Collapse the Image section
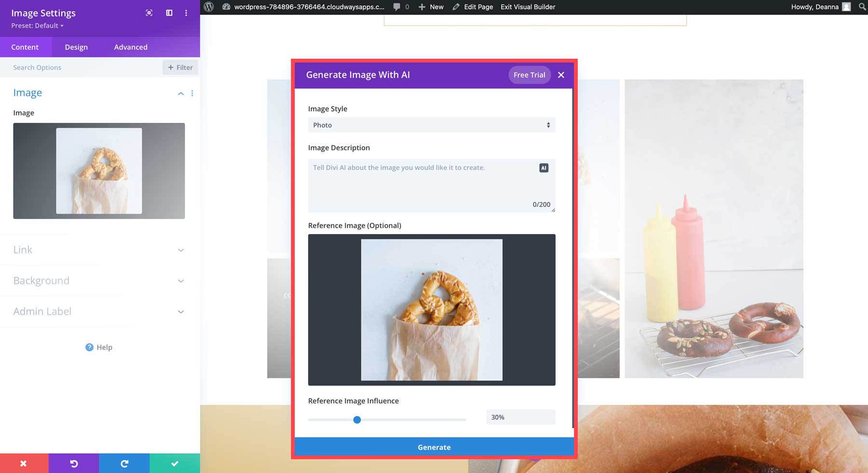Image resolution: width=868 pixels, height=473 pixels. tap(181, 93)
